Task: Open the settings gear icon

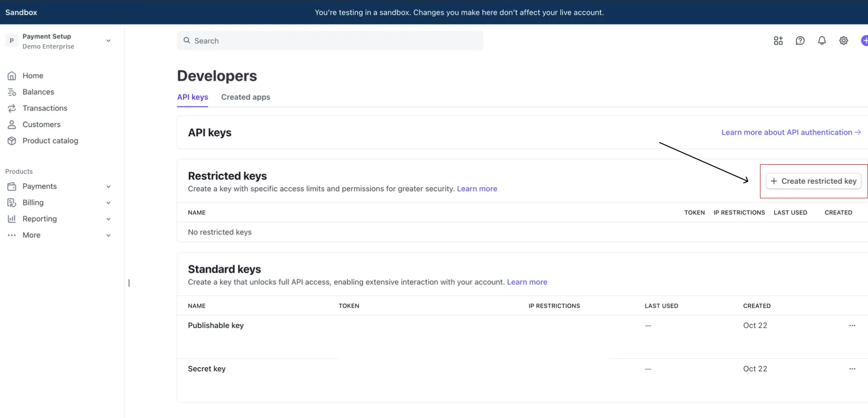Action: coord(844,41)
